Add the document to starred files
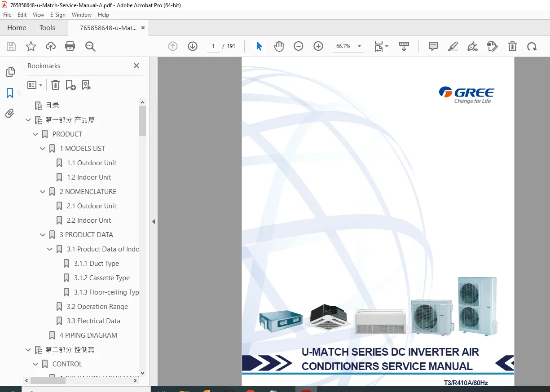 (x=31, y=46)
